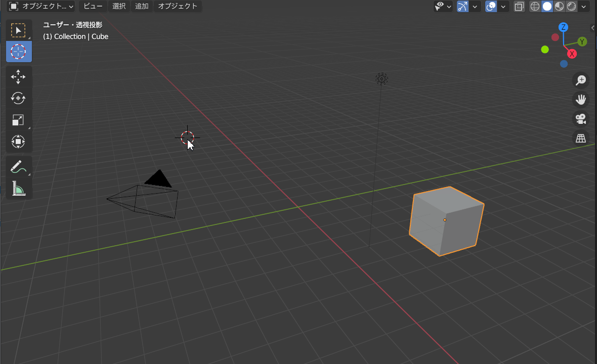Open the shading options dropdown

click(584, 7)
